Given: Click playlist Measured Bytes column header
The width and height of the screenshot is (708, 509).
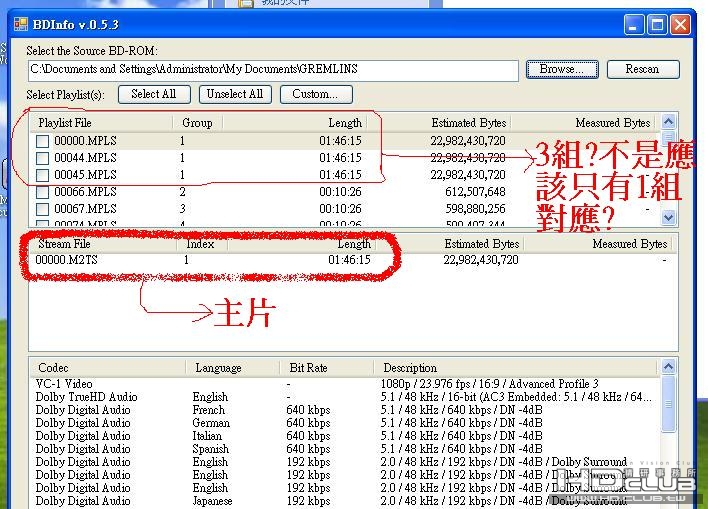Looking at the screenshot, I should (582, 123).
